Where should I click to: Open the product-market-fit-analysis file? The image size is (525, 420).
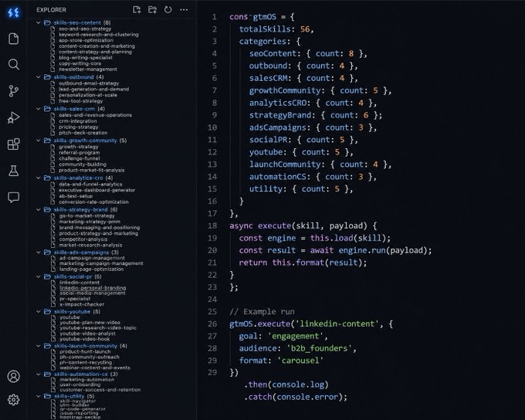click(x=91, y=170)
